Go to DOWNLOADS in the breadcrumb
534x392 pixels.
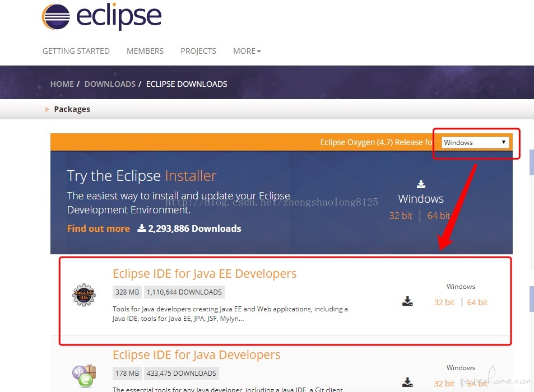(x=110, y=84)
